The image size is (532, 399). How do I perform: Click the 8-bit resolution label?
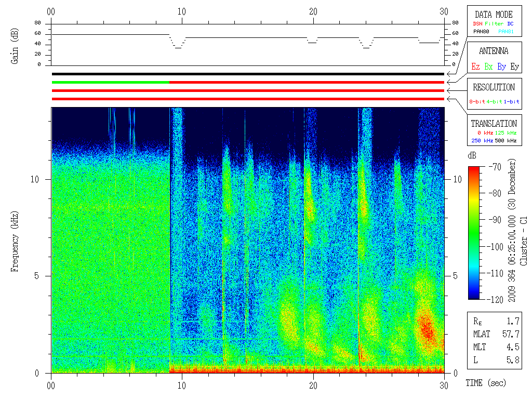tap(477, 101)
